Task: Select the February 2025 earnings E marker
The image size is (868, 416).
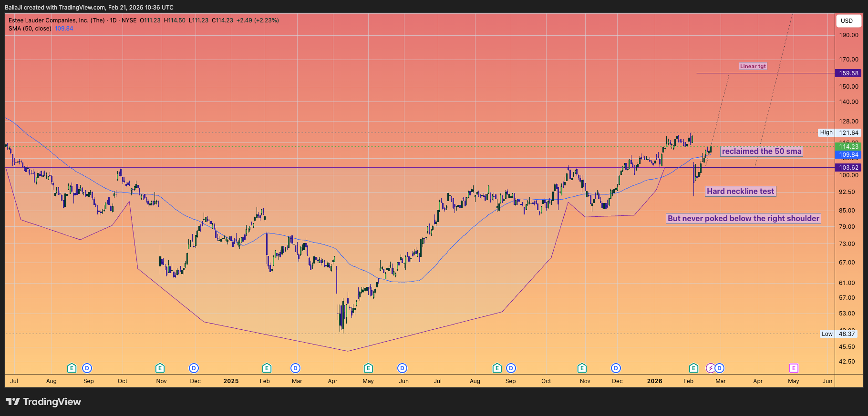Action: pyautogui.click(x=267, y=368)
